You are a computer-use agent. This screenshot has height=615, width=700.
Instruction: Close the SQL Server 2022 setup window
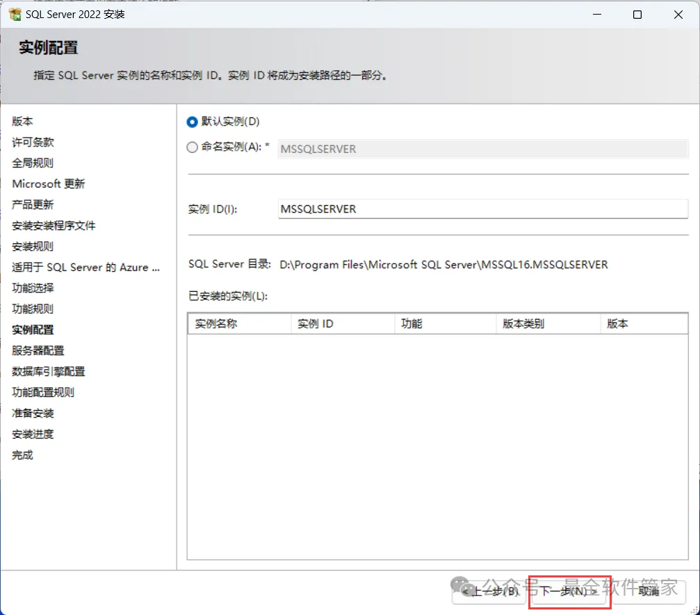click(678, 15)
